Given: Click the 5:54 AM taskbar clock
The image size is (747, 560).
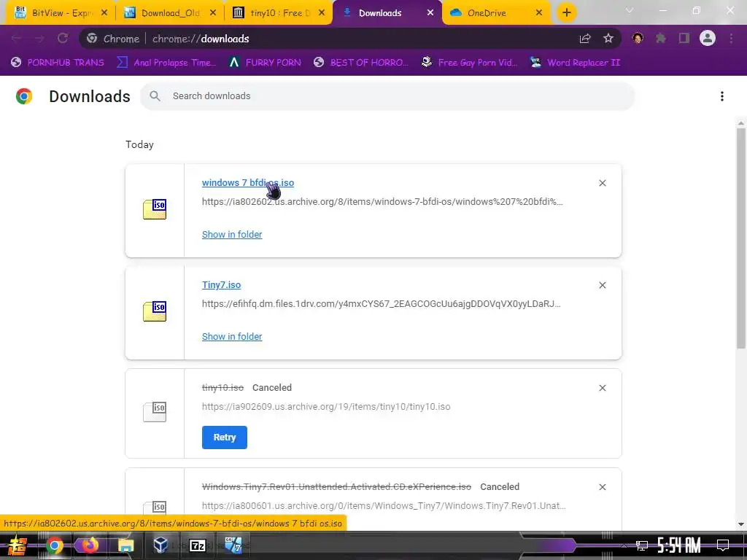Looking at the screenshot, I should tap(679, 545).
